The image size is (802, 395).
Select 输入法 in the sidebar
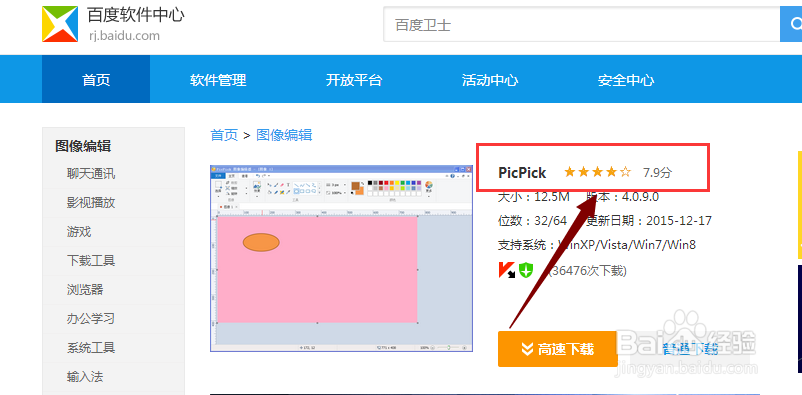[x=85, y=377]
